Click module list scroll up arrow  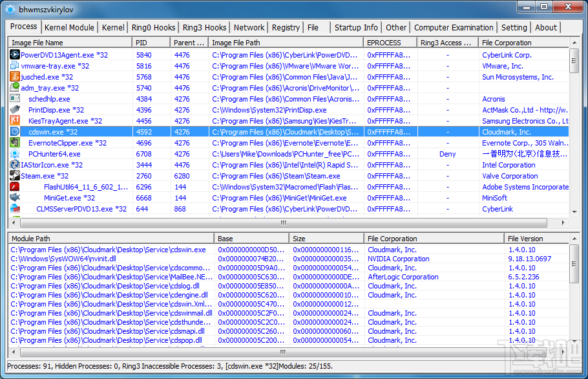[574, 239]
